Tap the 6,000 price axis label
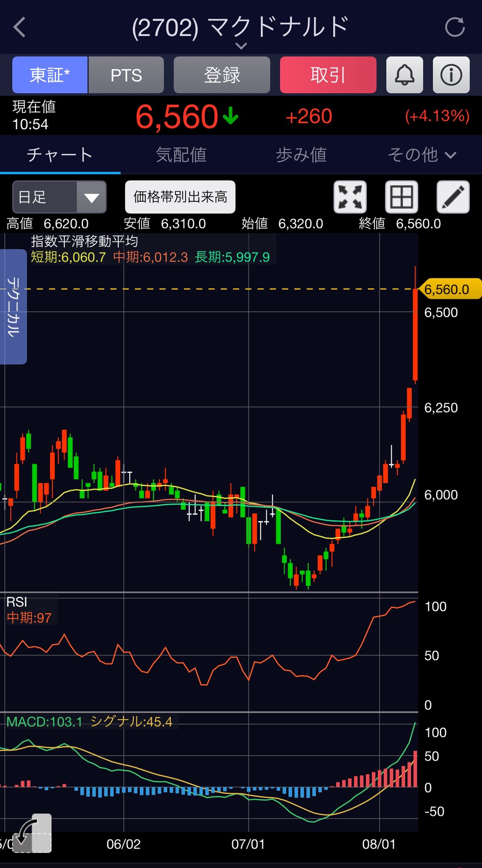482x868 pixels. [441, 495]
